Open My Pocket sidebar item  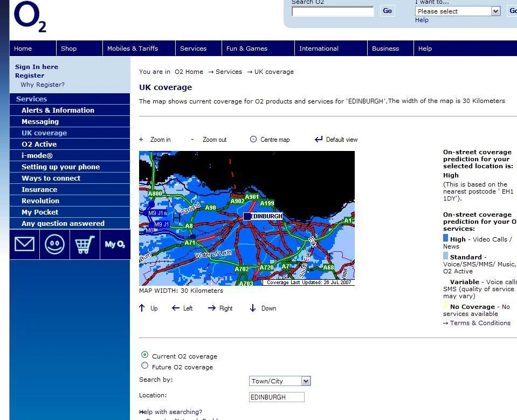tap(70, 212)
